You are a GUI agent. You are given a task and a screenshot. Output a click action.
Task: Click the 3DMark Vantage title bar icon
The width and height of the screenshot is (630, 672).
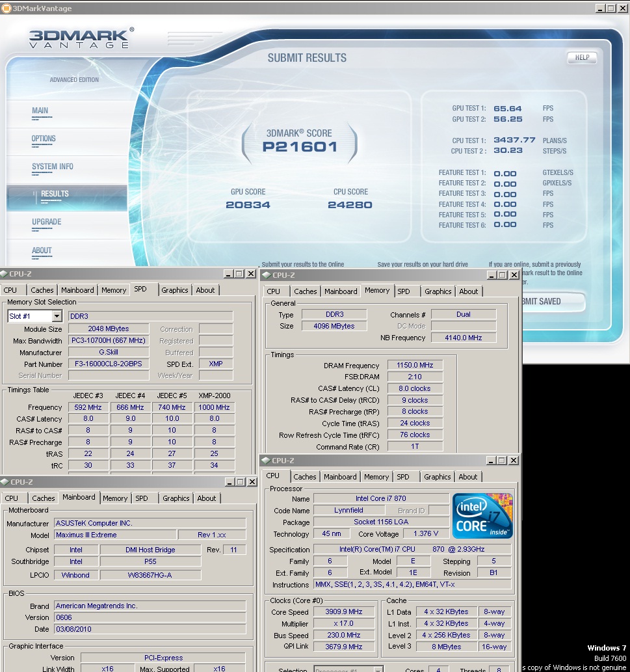[6, 8]
